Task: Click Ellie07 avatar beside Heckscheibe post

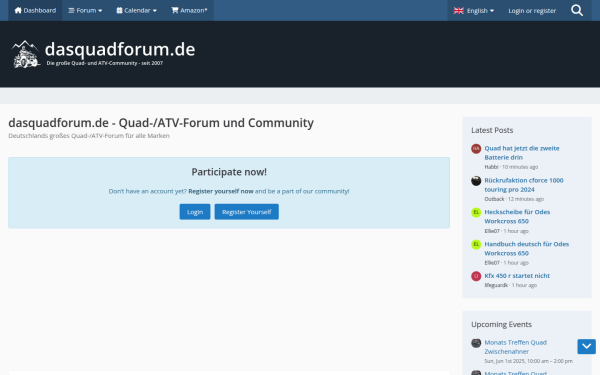Action: coord(476,212)
